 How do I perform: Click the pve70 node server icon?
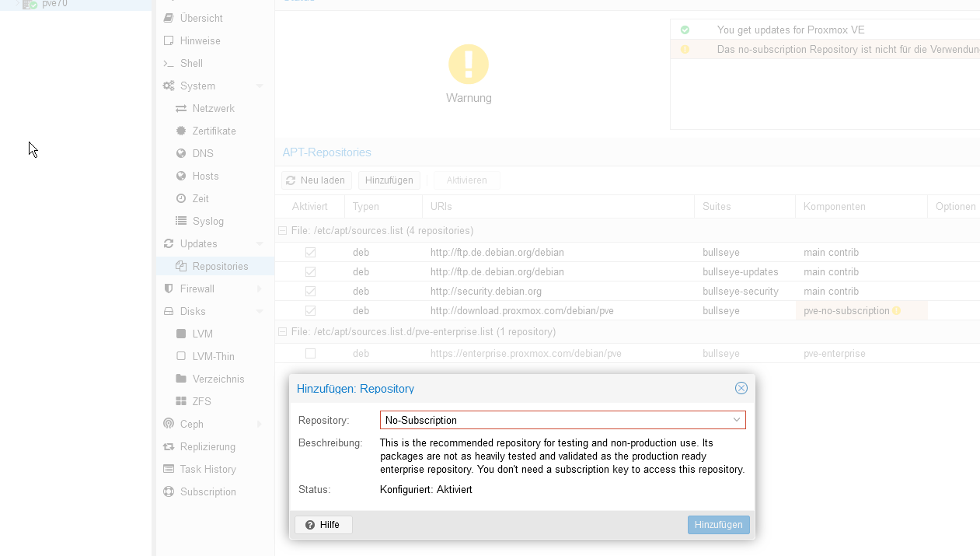pyautogui.click(x=30, y=4)
